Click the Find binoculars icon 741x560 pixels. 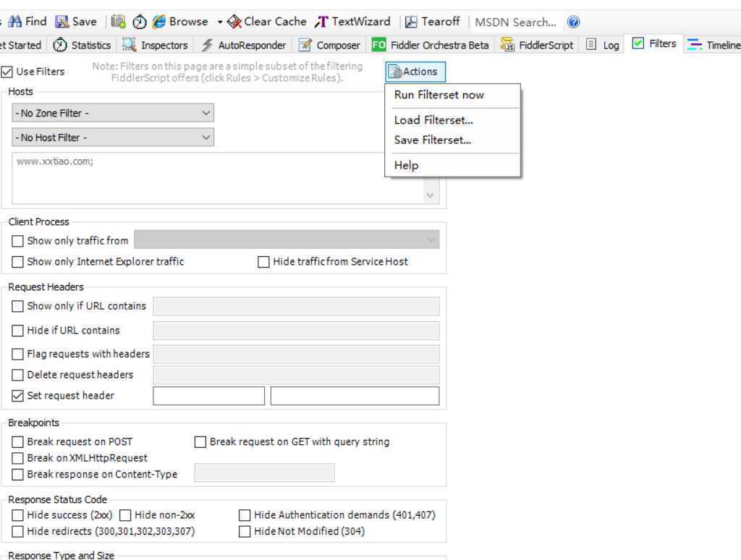(x=14, y=22)
